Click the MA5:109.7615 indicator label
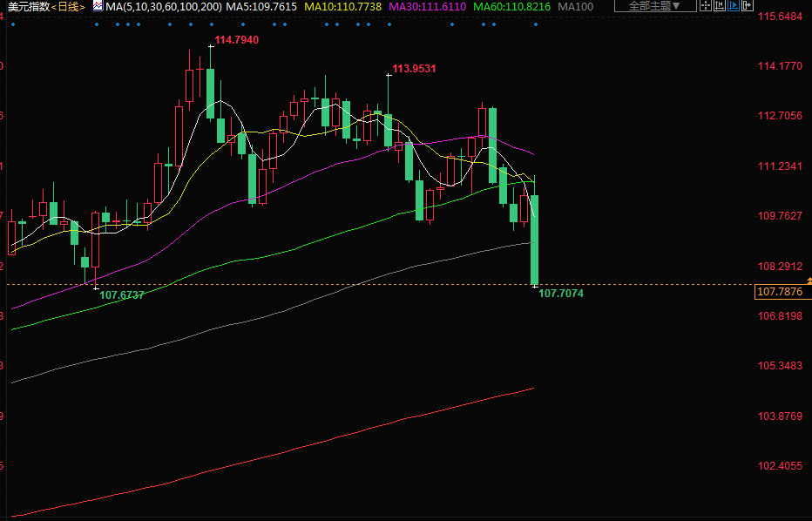812x521 pixels. click(x=261, y=7)
